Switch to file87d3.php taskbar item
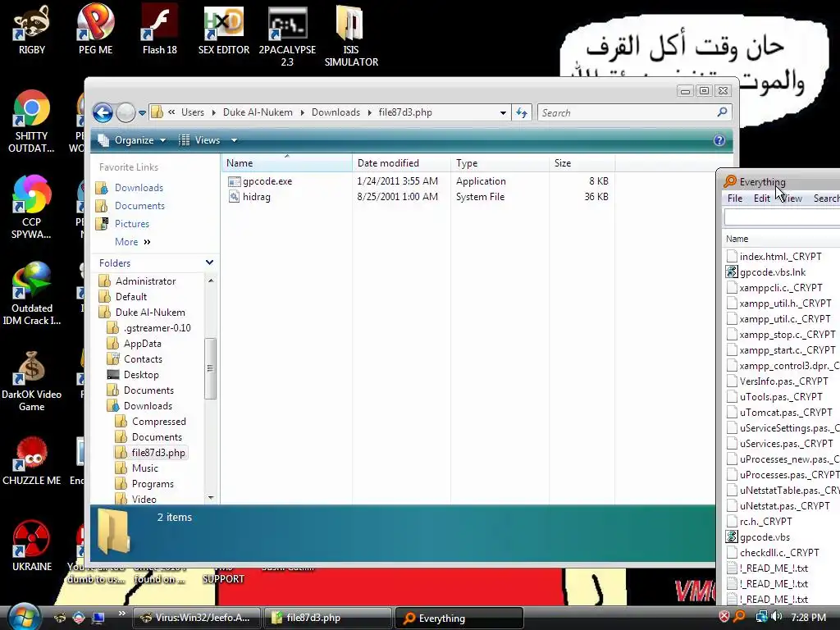 point(326,618)
